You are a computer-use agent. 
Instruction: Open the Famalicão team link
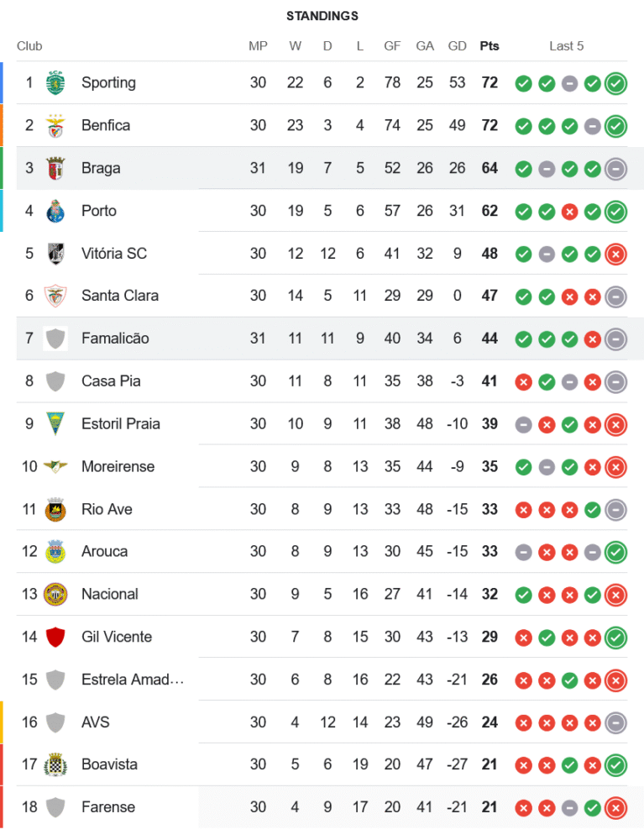[x=115, y=339]
